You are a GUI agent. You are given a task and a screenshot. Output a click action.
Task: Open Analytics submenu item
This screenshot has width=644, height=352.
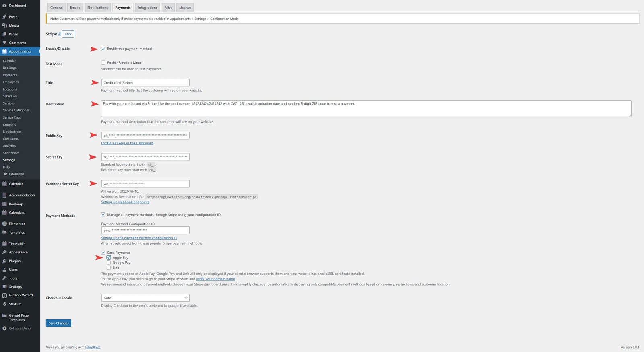(x=10, y=146)
